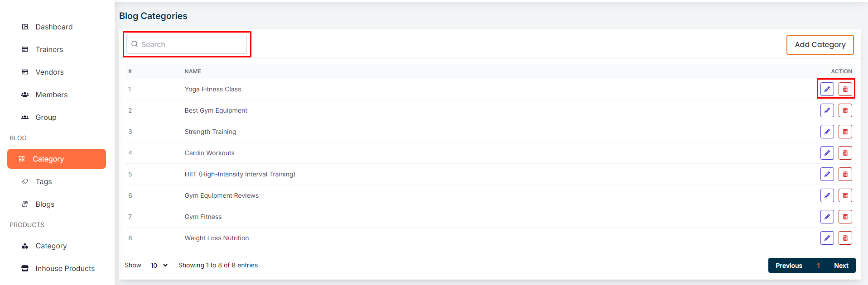Delete the Weight Loss Nutrition category
The image size is (868, 285).
tap(845, 238)
